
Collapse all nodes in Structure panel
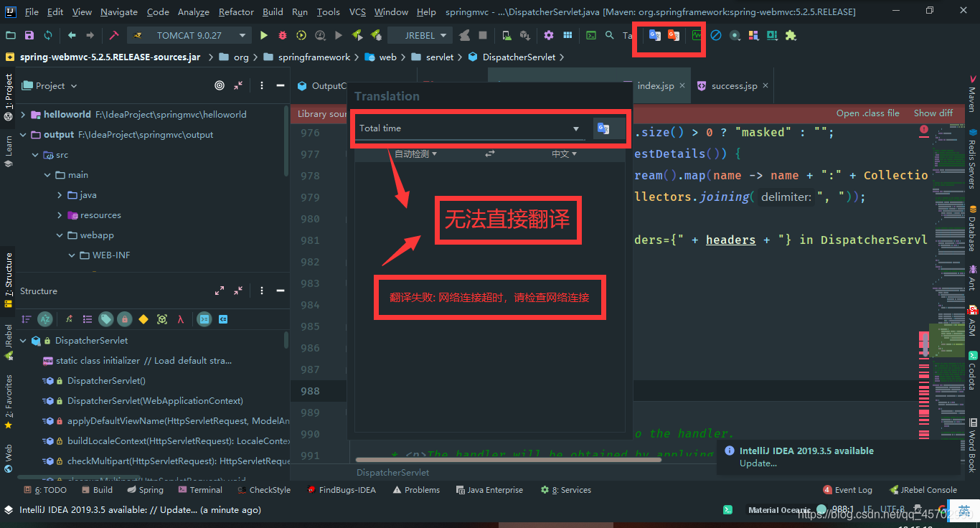(238, 291)
